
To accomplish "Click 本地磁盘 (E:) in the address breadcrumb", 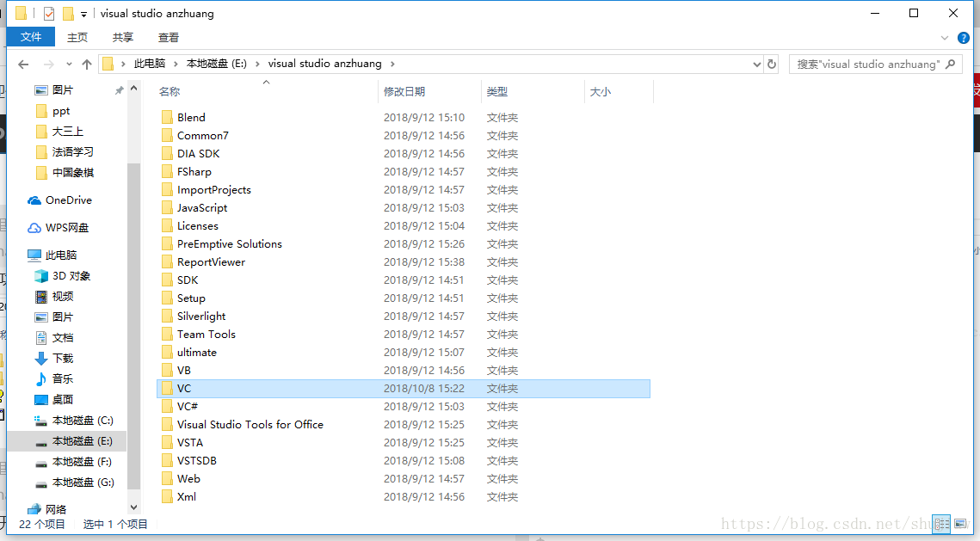I will point(219,64).
